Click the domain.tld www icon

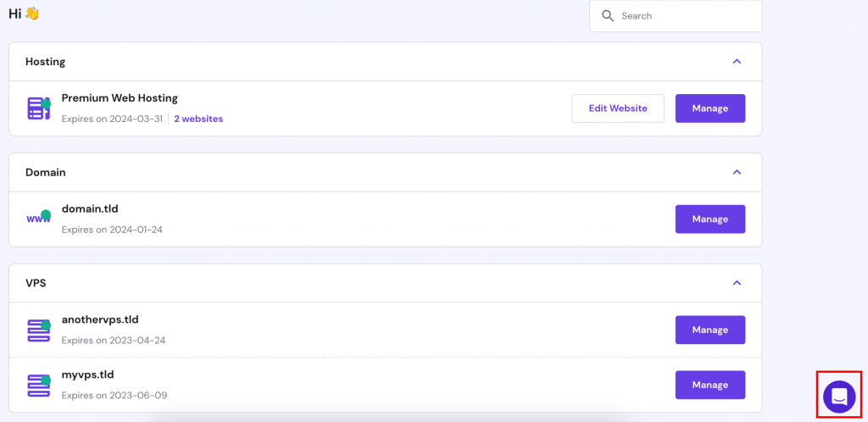(x=39, y=218)
